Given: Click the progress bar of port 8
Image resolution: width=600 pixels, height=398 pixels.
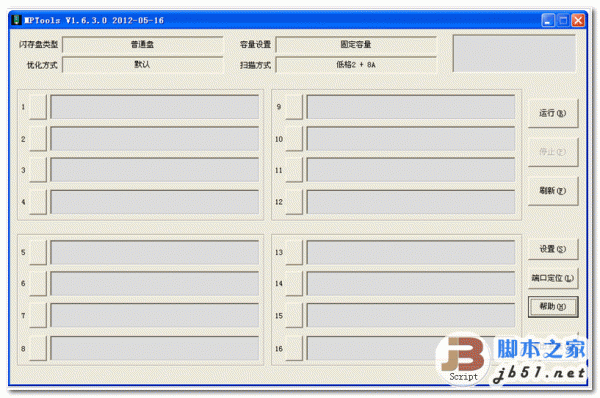Looking at the screenshot, I should click(x=155, y=348).
